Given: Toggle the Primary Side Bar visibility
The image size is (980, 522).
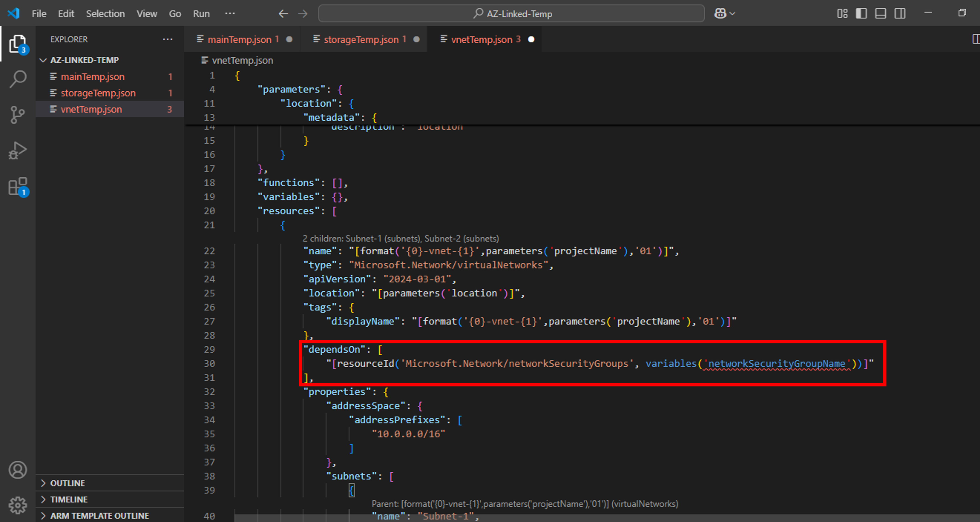Looking at the screenshot, I should 861,13.
